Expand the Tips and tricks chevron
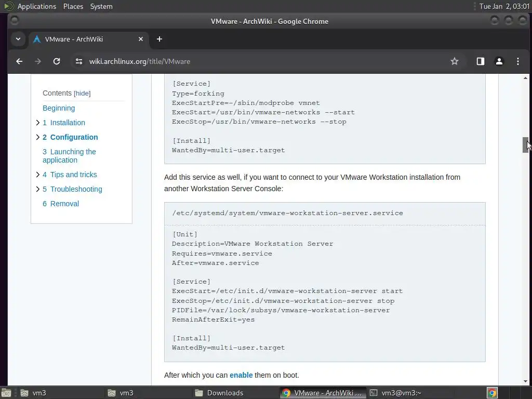532x399 pixels. pyautogui.click(x=37, y=175)
